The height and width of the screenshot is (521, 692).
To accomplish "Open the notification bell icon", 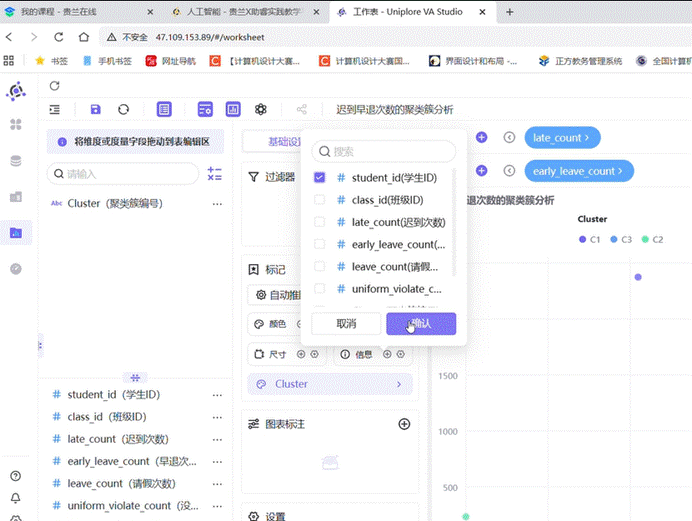I will [15, 498].
